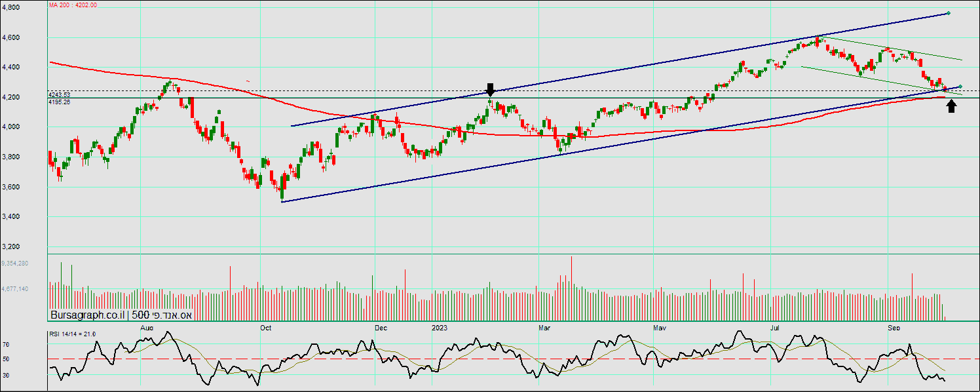Viewport: 980px width, 392px height.
Task: Select the 4,800 price axis label
Action: click(10, 7)
